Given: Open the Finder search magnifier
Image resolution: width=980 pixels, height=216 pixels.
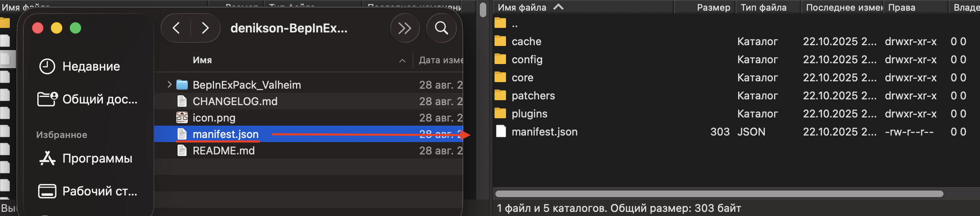Looking at the screenshot, I should coord(441,28).
